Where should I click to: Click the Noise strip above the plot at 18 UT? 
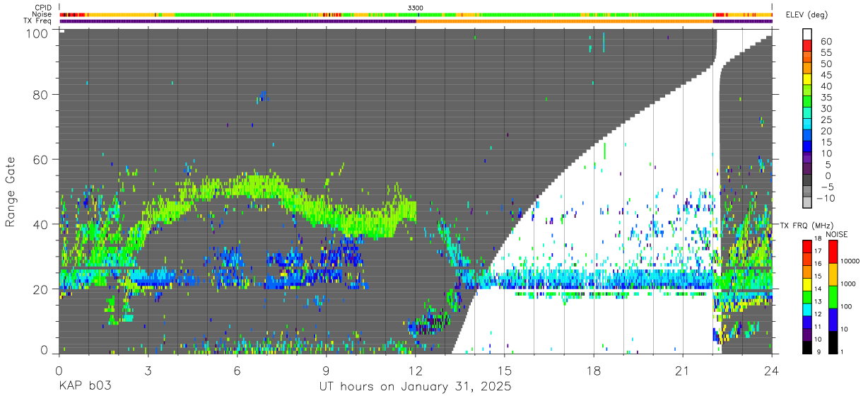point(594,14)
